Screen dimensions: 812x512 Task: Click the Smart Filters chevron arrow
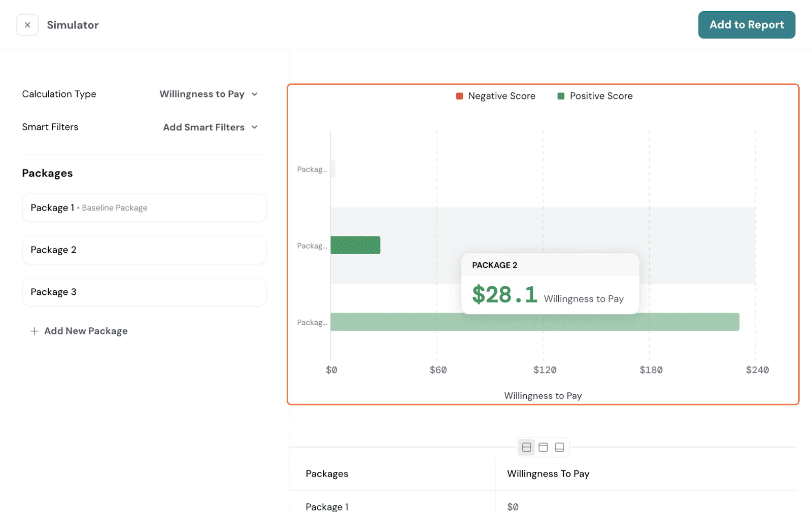255,127
